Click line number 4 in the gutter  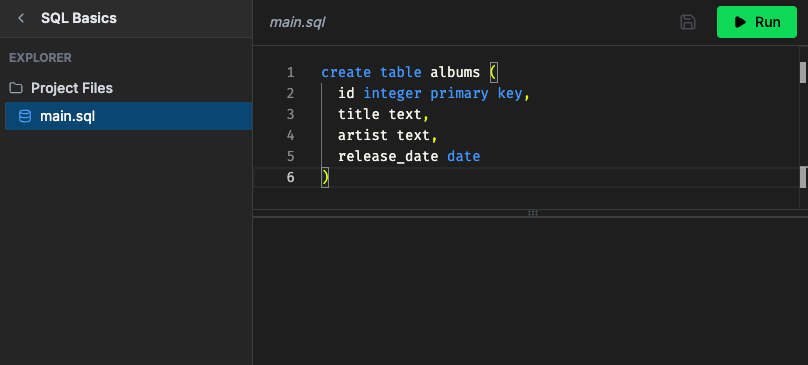pos(291,136)
